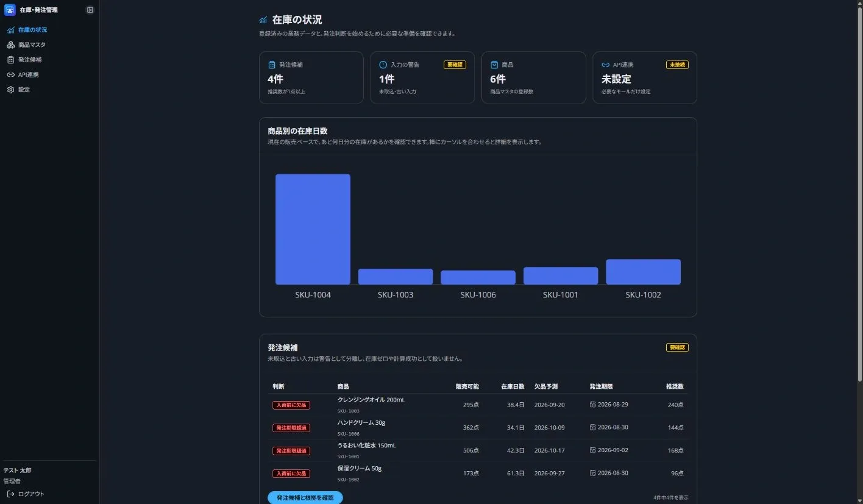Click the user name テスト 太郎

17,470
